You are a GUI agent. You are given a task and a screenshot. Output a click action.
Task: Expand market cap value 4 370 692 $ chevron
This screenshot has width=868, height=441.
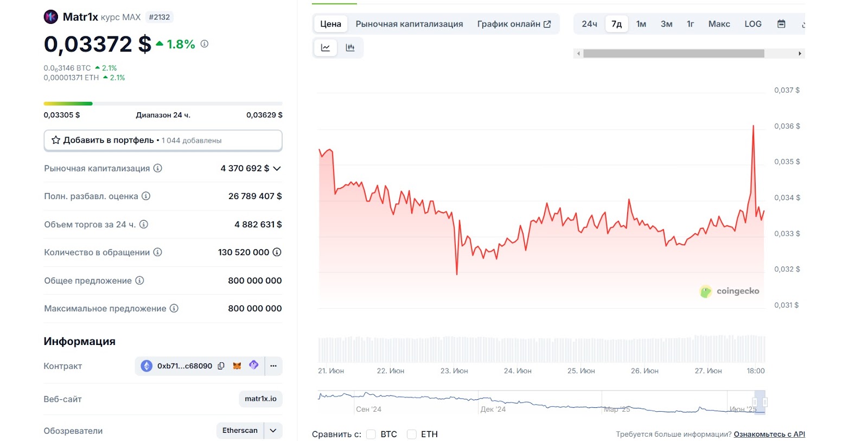[277, 168]
